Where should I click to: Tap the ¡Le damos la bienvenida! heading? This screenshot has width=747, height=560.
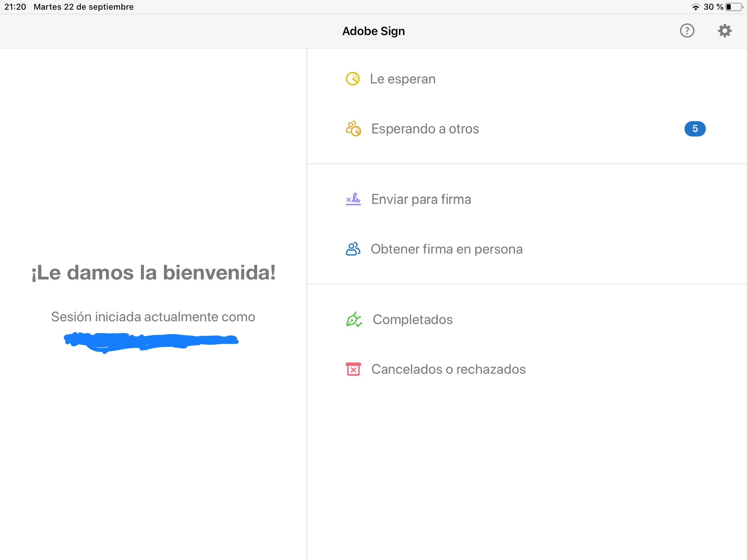[153, 273]
